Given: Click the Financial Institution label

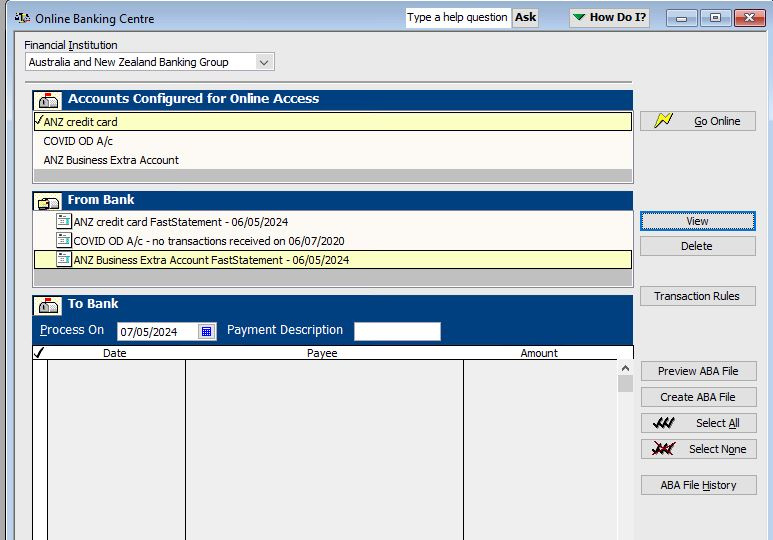Looking at the screenshot, I should pos(71,45).
